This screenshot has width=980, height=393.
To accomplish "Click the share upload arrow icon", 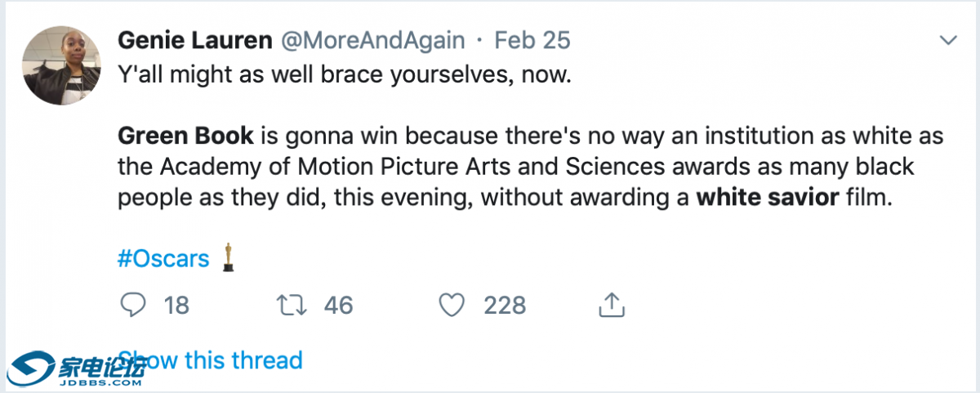I will click(611, 304).
